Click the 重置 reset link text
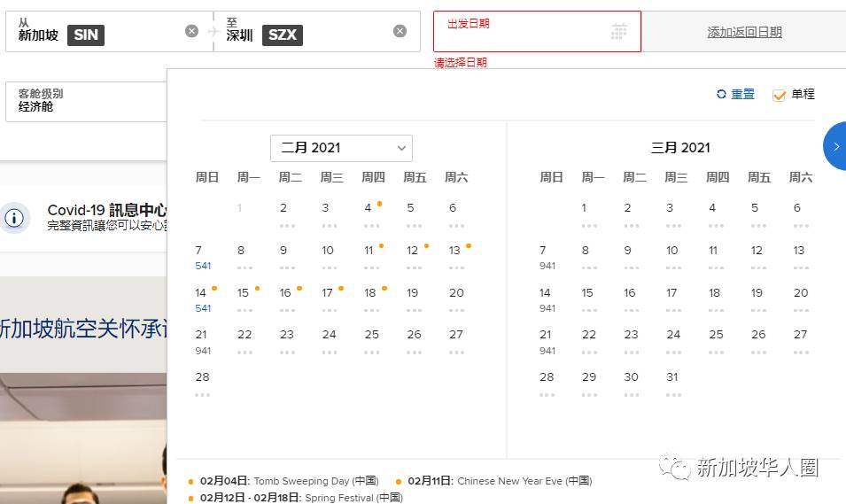Screen dimensions: 846x504 point(742,94)
